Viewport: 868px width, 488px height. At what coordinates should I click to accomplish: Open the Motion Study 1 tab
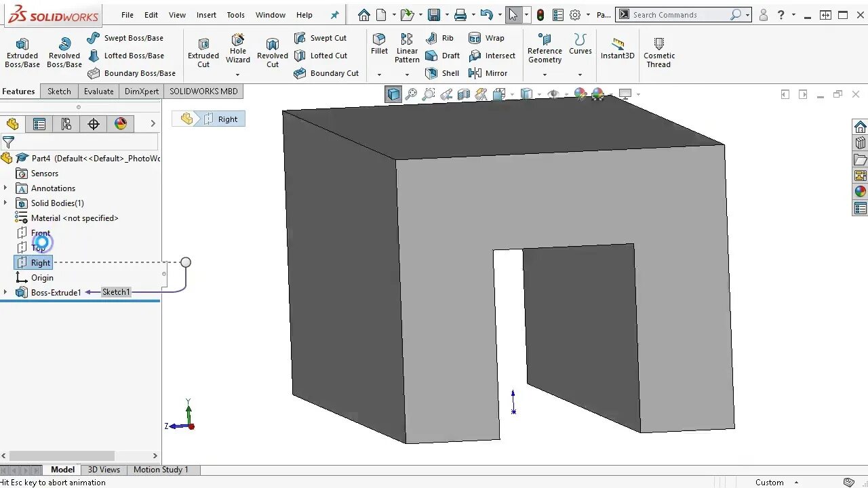161,470
